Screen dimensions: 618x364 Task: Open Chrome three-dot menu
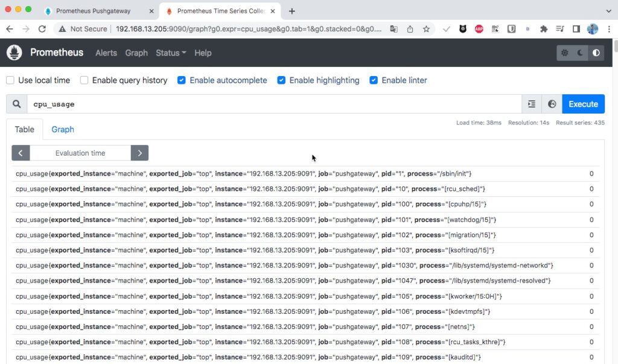click(609, 29)
